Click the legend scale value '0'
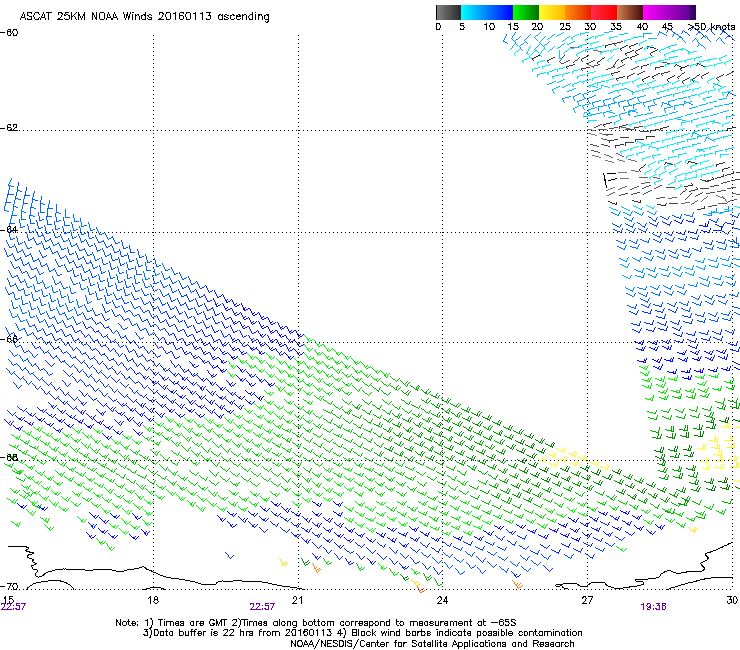The width and height of the screenshot is (740, 650). coord(438,27)
